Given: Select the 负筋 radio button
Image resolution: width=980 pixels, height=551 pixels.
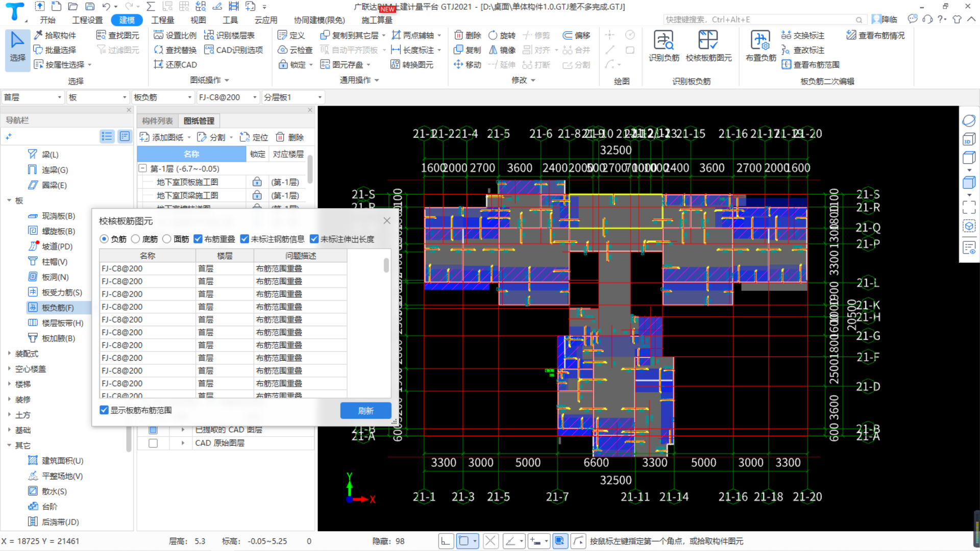Looking at the screenshot, I should (104, 239).
